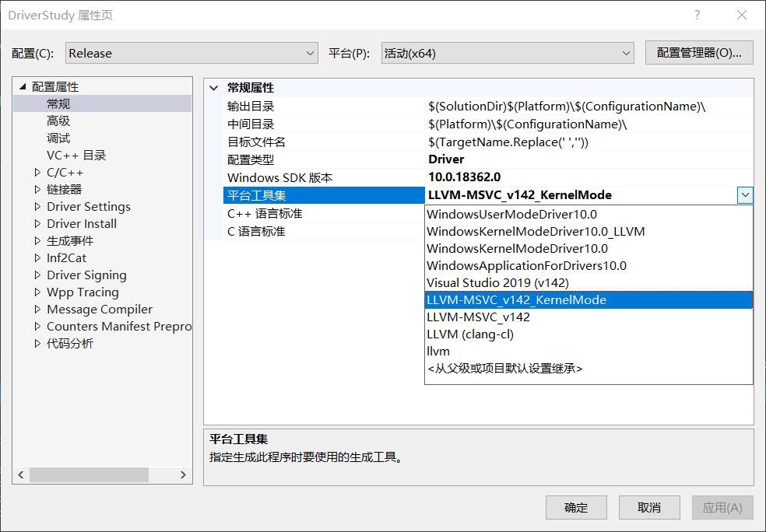Select VC++ 目录 tree item
The image size is (766, 532).
pos(76,156)
